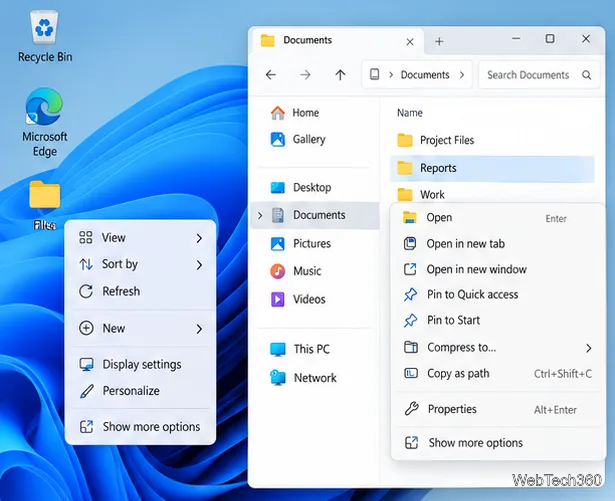This screenshot has width=615, height=501.
Task: Choose Copy as path
Action: pos(498,373)
